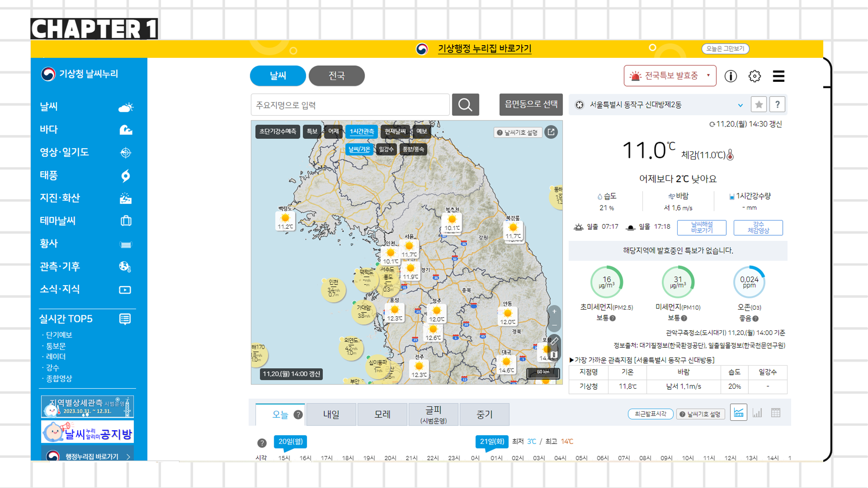Select 풍향/풍속 map layer toggle

coord(413,149)
